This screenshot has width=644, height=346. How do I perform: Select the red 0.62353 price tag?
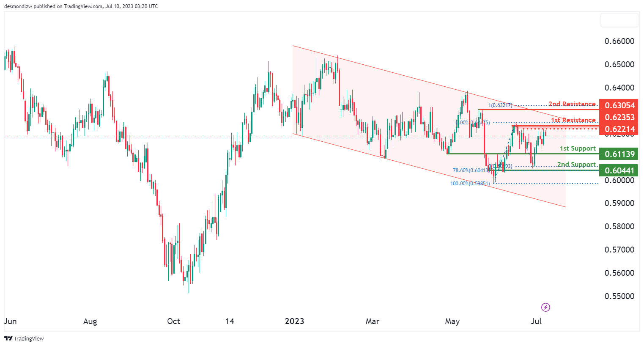click(619, 117)
